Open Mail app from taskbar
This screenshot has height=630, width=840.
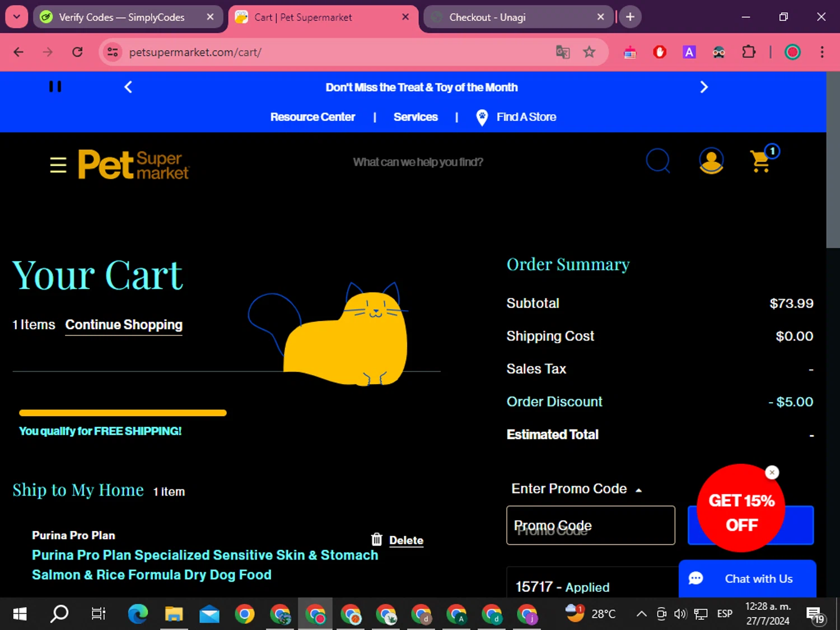tap(209, 614)
